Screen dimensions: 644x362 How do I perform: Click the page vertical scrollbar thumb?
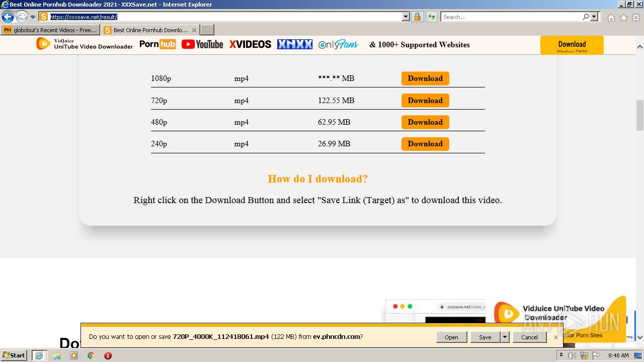tap(640, 115)
